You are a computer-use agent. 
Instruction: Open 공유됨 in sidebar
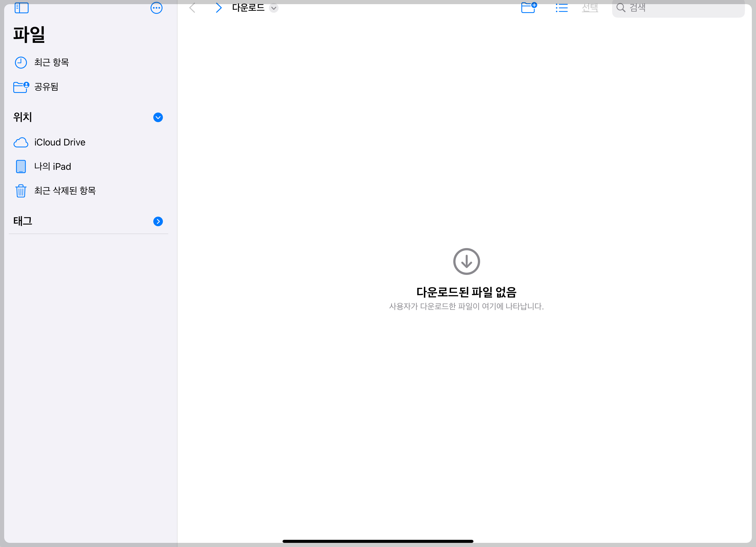(x=46, y=87)
